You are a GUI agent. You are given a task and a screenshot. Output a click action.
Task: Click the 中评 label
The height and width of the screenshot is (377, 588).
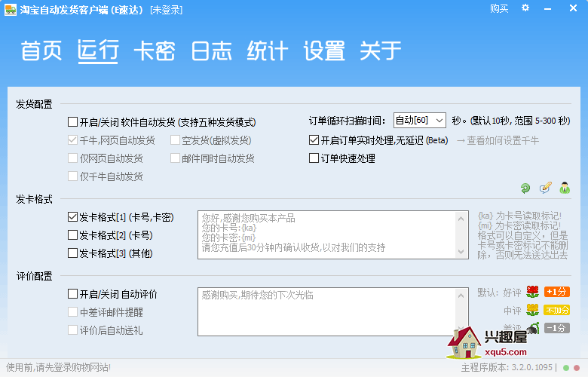513,311
